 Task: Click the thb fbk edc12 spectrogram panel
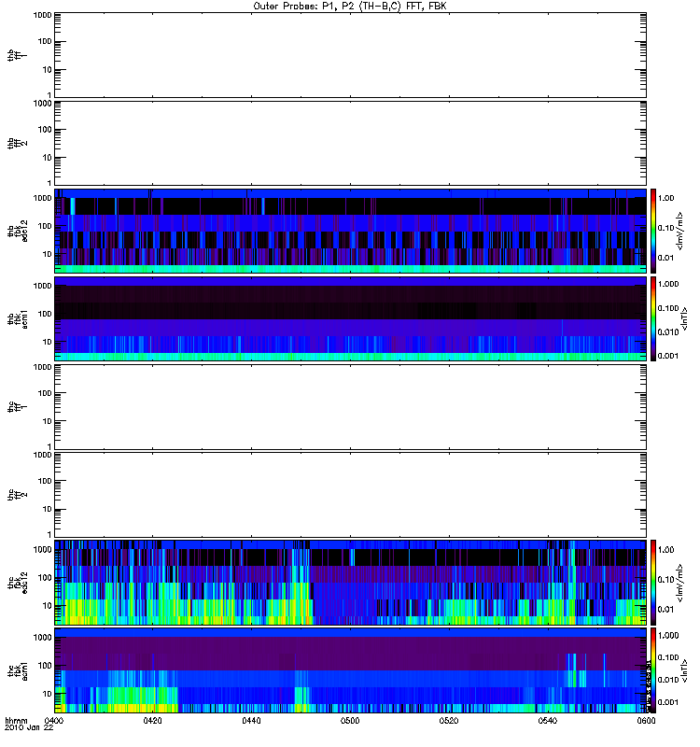350,231
